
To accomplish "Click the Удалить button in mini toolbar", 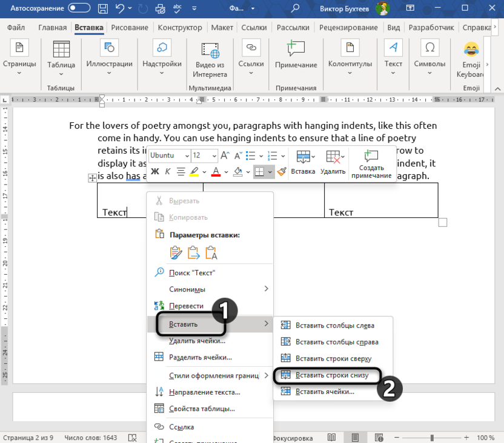I will 333,163.
